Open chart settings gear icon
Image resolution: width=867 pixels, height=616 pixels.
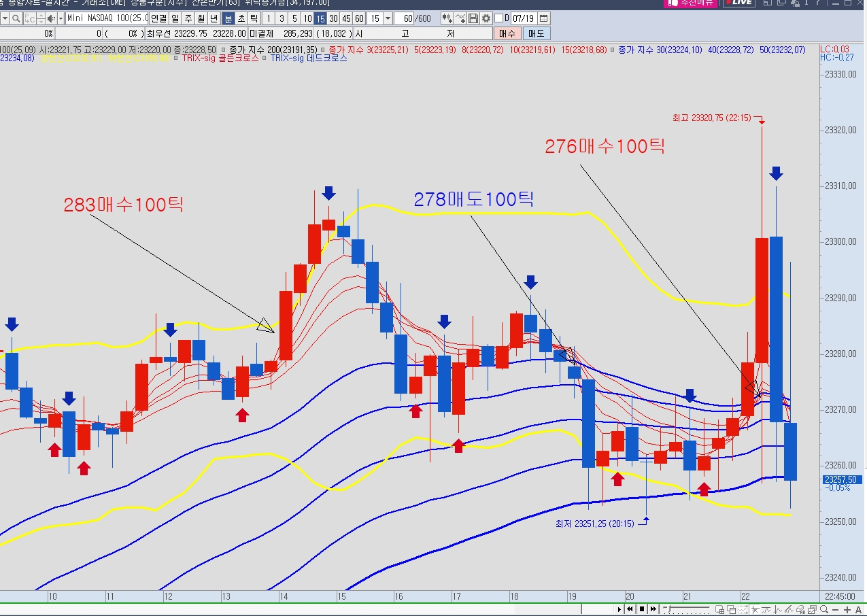486,18
